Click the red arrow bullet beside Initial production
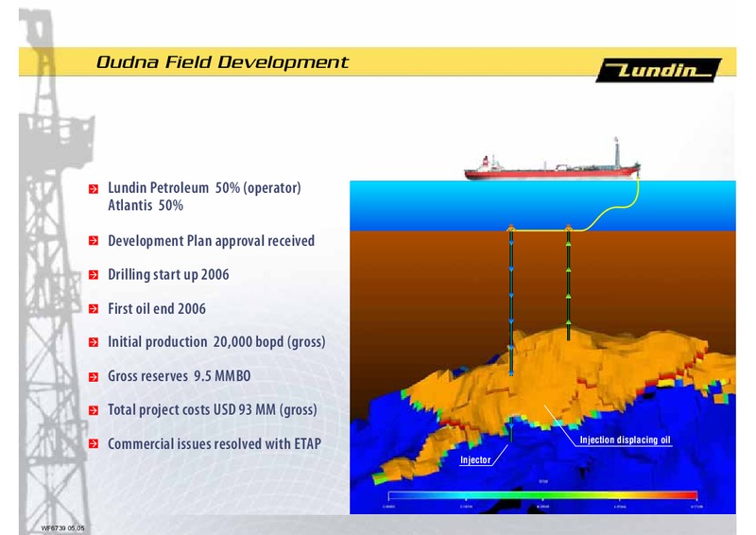Screen dimensions: 756x535 [x=94, y=342]
